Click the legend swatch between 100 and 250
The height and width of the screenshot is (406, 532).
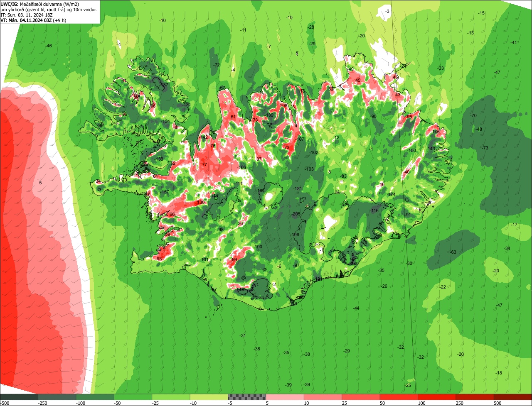(x=437, y=397)
